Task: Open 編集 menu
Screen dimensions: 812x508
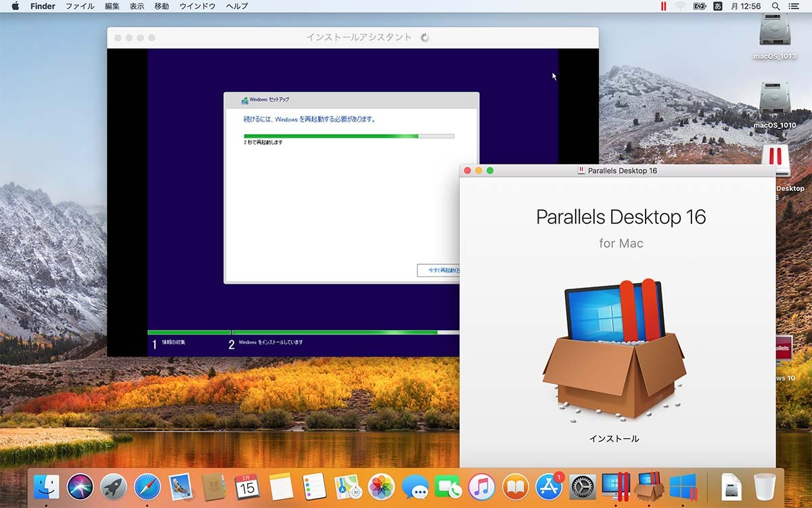Action: (112, 6)
